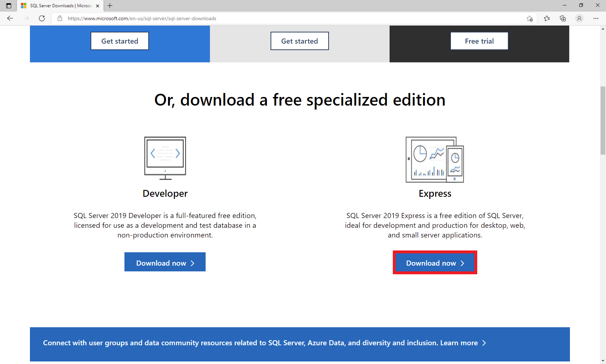
Task: Click the Developer monitor illustration
Action: [x=165, y=158]
